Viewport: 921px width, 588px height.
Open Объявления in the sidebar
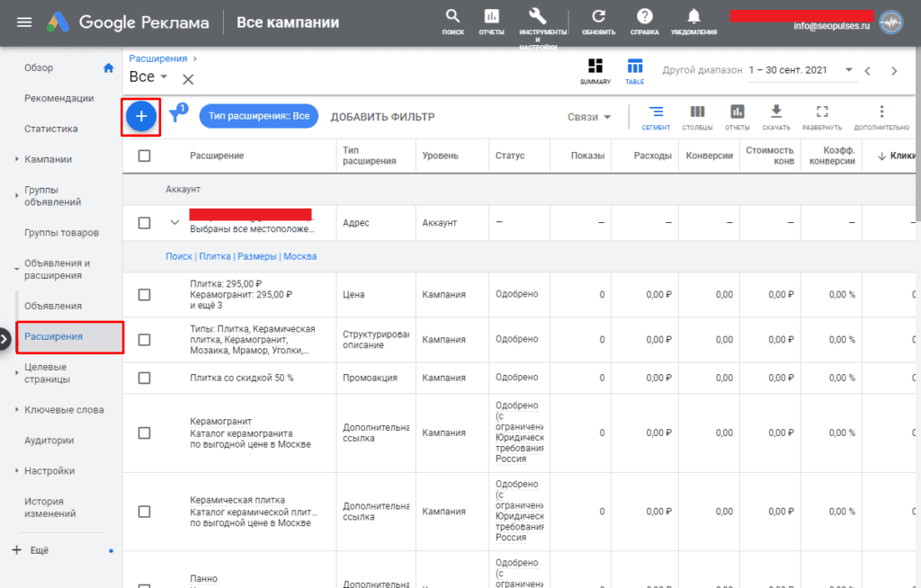tap(53, 306)
